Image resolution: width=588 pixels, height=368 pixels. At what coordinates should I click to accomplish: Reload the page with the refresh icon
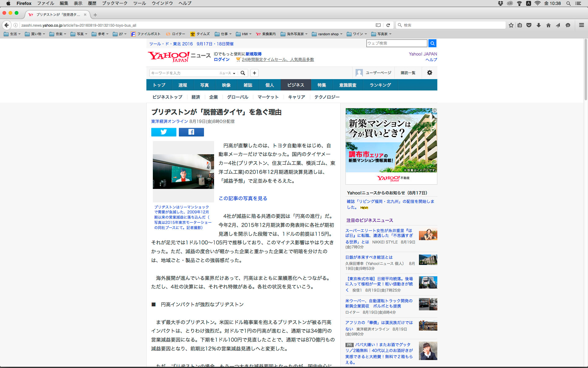tap(388, 25)
